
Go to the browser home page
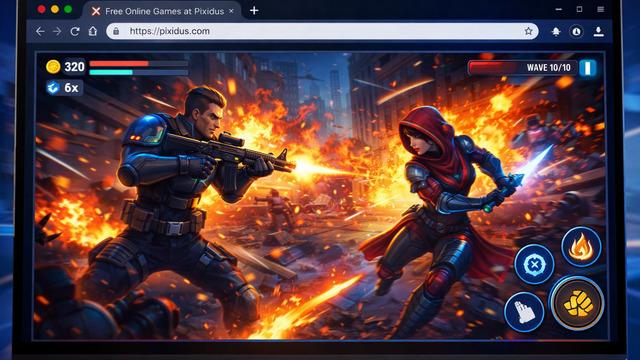93,31
